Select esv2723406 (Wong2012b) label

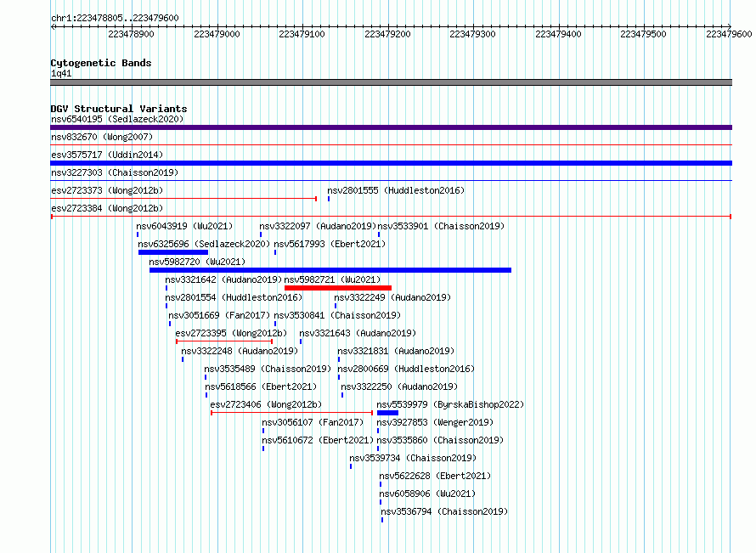pos(266,404)
